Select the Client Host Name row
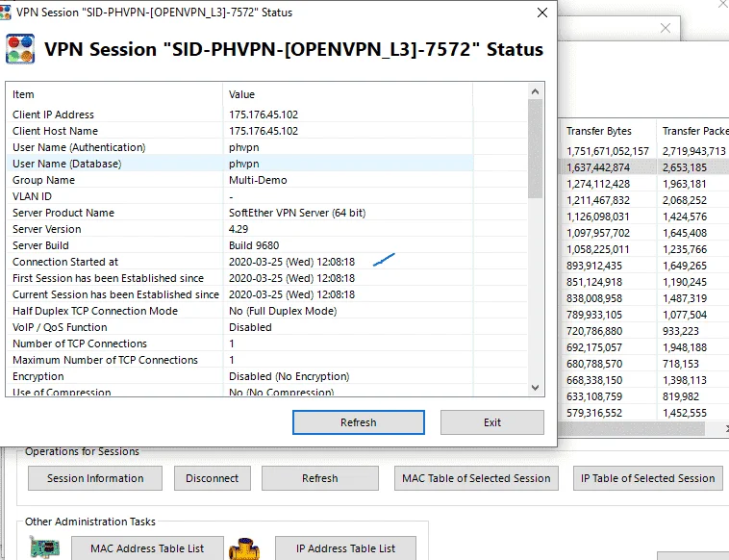Screen dimensions: 729x560 pyautogui.click(x=239, y=131)
